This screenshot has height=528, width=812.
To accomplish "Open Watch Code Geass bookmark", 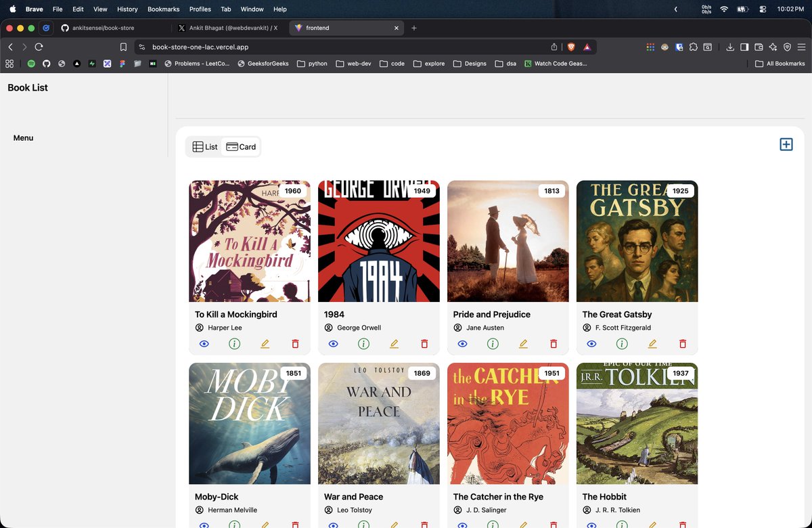I will 556,64.
